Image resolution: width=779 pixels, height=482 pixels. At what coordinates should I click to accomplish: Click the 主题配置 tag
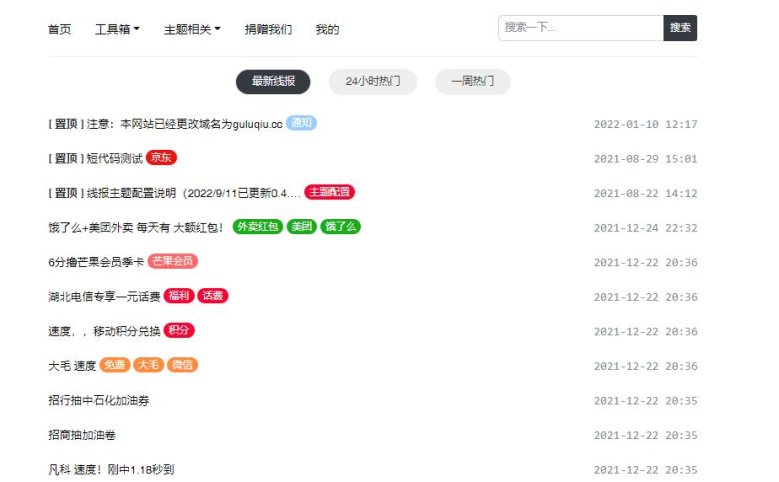329,192
